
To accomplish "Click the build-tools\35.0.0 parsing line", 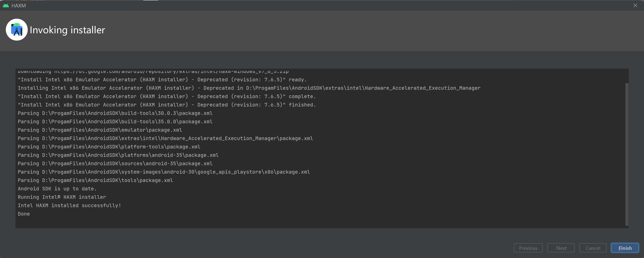I will tap(115, 122).
